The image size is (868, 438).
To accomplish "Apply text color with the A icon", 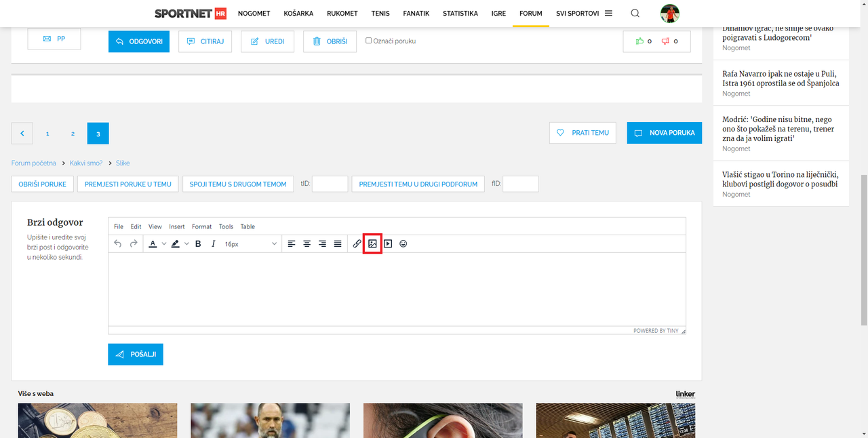I will [x=153, y=243].
